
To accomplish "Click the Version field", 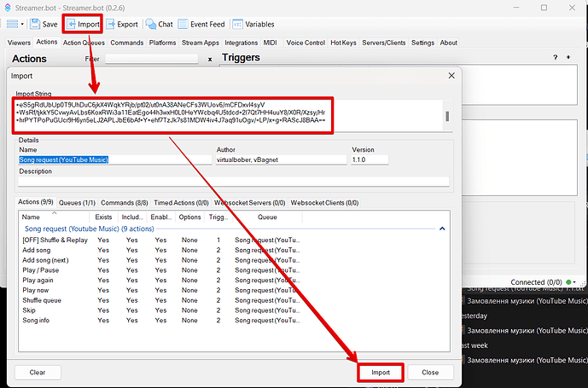I will coord(370,159).
